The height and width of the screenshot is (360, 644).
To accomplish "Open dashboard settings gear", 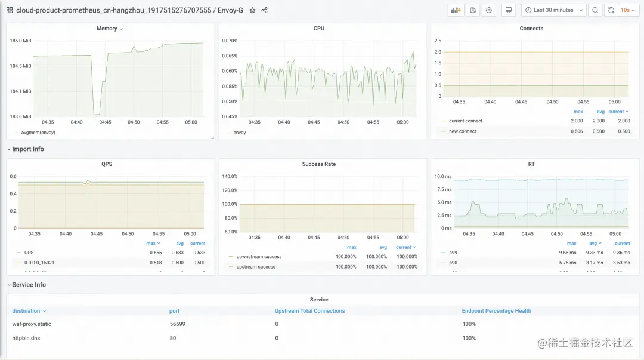I will click(489, 10).
